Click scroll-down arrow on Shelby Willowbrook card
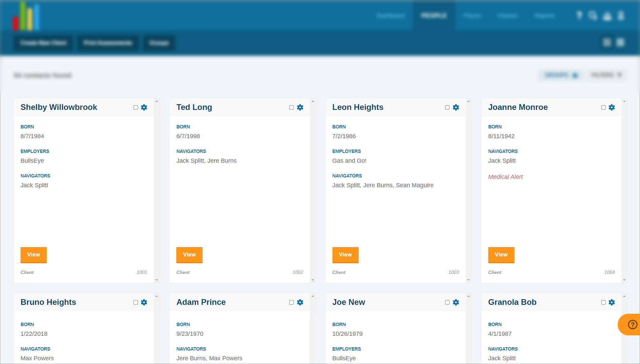The height and width of the screenshot is (364, 640). [x=156, y=280]
